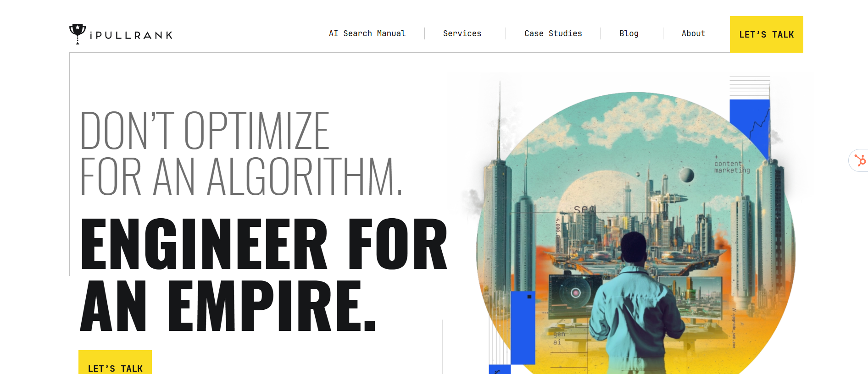This screenshot has height=374, width=868.
Task: Click the LET'S TALK button below headline
Action: (x=115, y=363)
